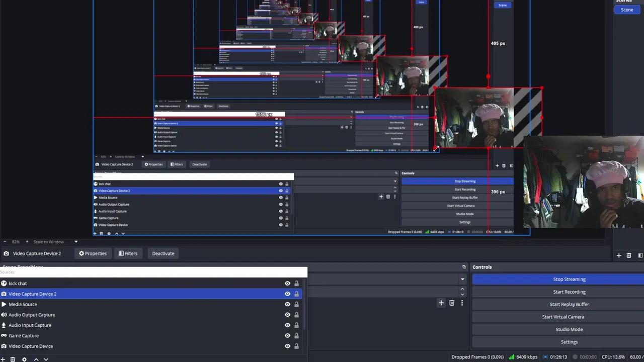Open Filters for the selected source

[x=128, y=253]
